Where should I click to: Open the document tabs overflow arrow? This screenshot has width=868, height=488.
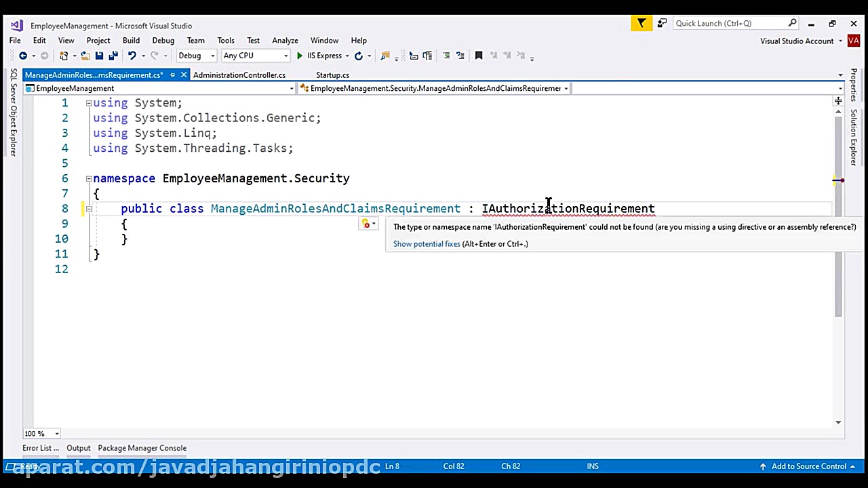coord(840,75)
